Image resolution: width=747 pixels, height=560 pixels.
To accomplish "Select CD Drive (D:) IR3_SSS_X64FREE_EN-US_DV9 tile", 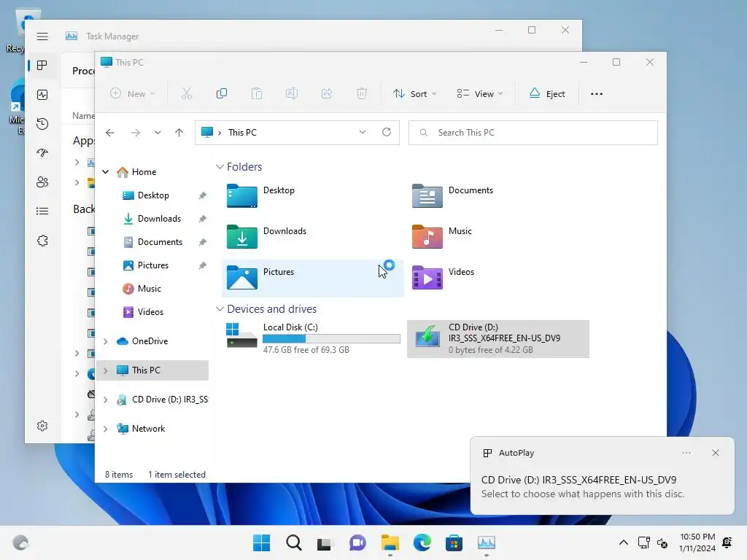I will 498,338.
